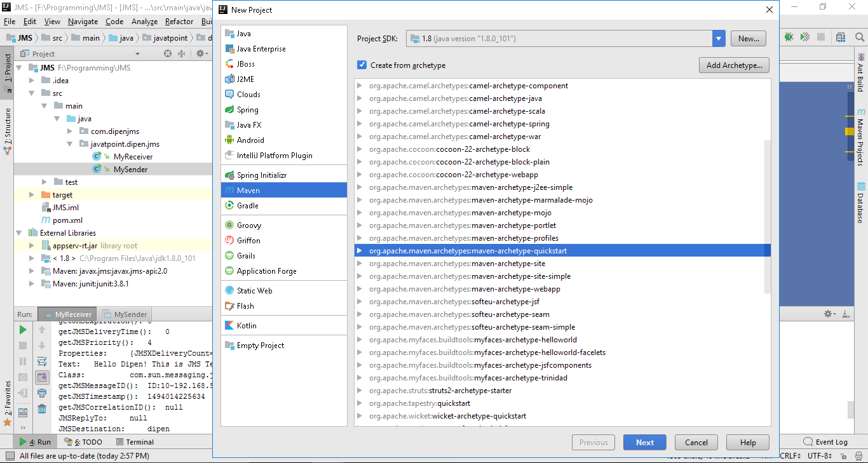Click scroll-from-source target icon in Project panel
The height and width of the screenshot is (463, 868).
pos(168,54)
